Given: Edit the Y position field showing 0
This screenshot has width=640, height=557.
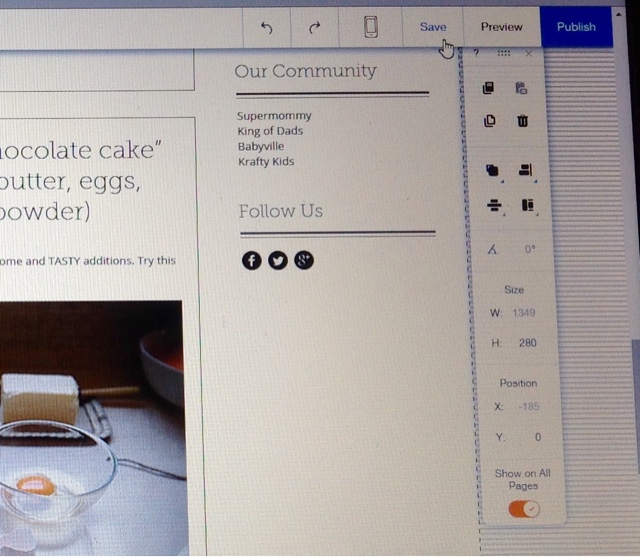Looking at the screenshot, I should [x=538, y=437].
